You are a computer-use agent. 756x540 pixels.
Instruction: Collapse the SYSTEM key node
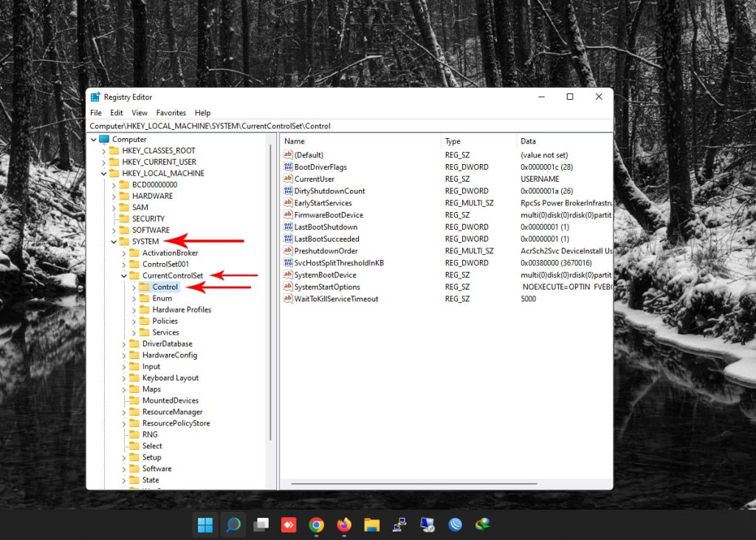(x=114, y=242)
